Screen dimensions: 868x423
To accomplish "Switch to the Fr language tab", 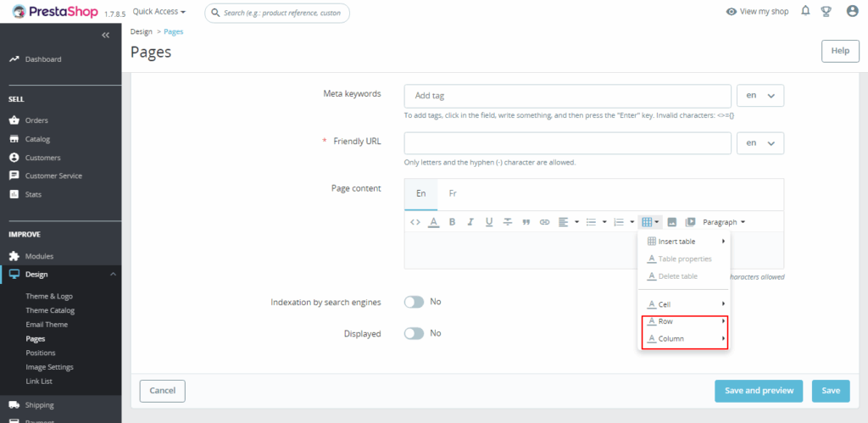I will [453, 193].
